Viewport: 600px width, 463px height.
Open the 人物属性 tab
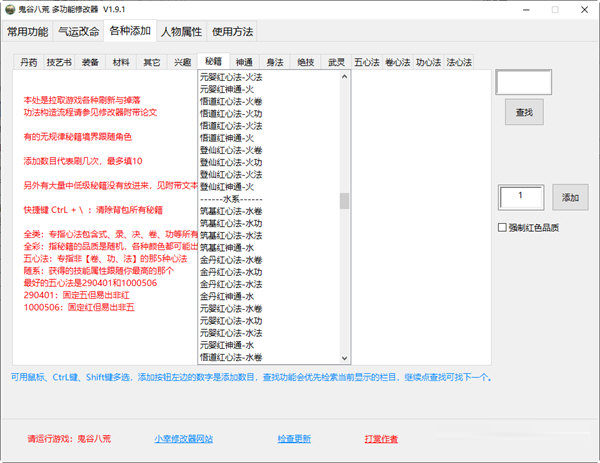(181, 31)
